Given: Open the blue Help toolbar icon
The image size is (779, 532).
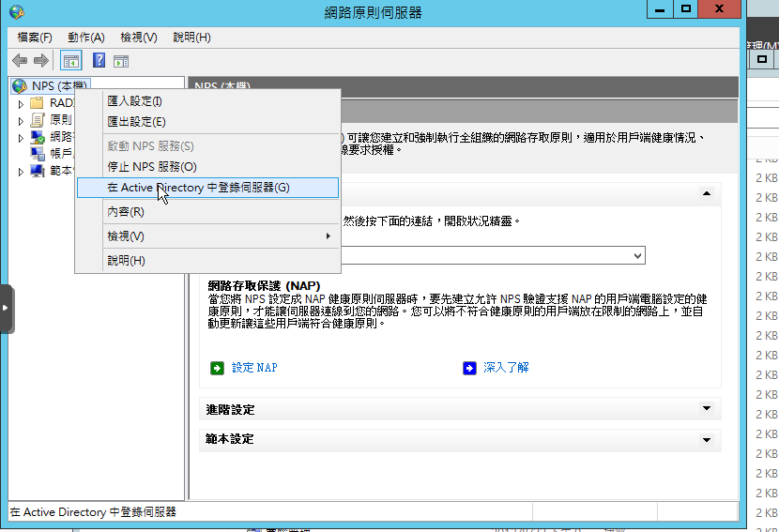Looking at the screenshot, I should [x=98, y=61].
